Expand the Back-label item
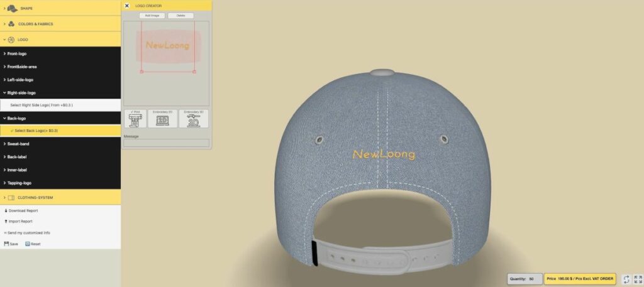Viewport: 644px width, 287px height. tap(60, 157)
